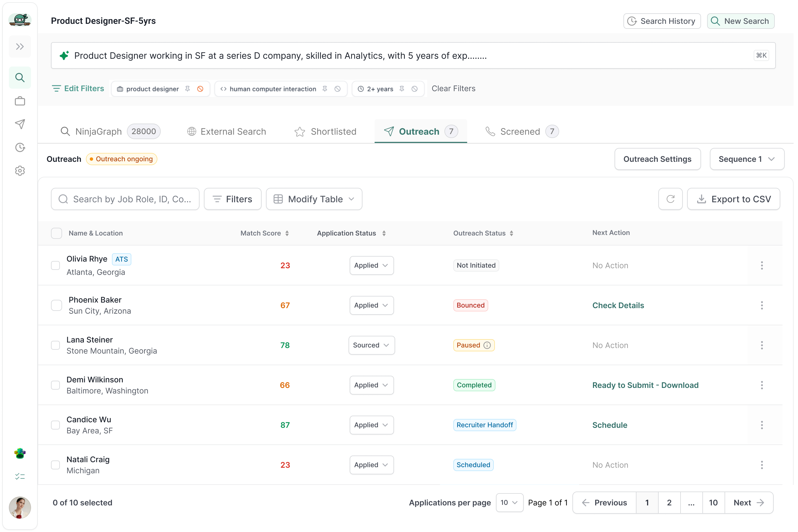
Task: Open the kebab menu on Phoenix Baker's row
Action: coord(762,305)
